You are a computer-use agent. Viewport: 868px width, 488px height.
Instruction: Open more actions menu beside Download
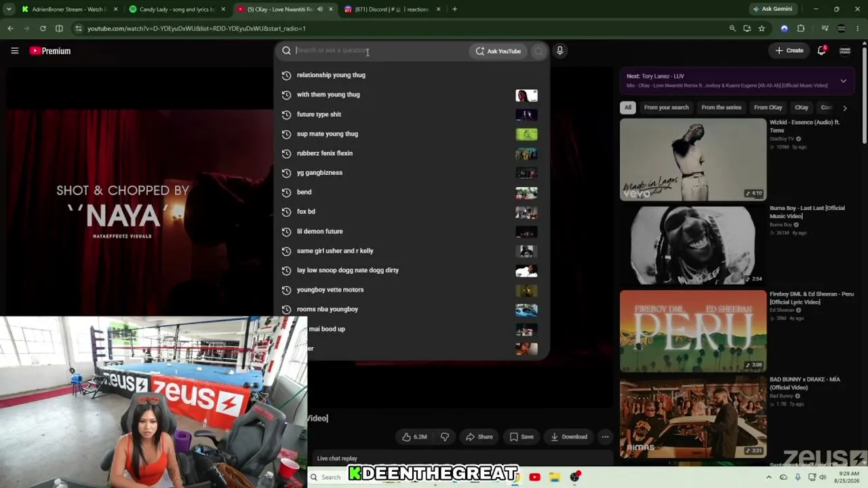coord(605,437)
